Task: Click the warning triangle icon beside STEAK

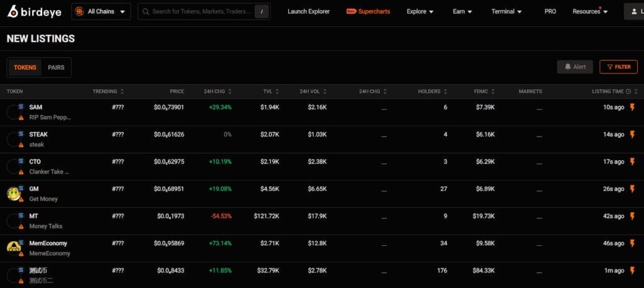Action: coord(21,145)
